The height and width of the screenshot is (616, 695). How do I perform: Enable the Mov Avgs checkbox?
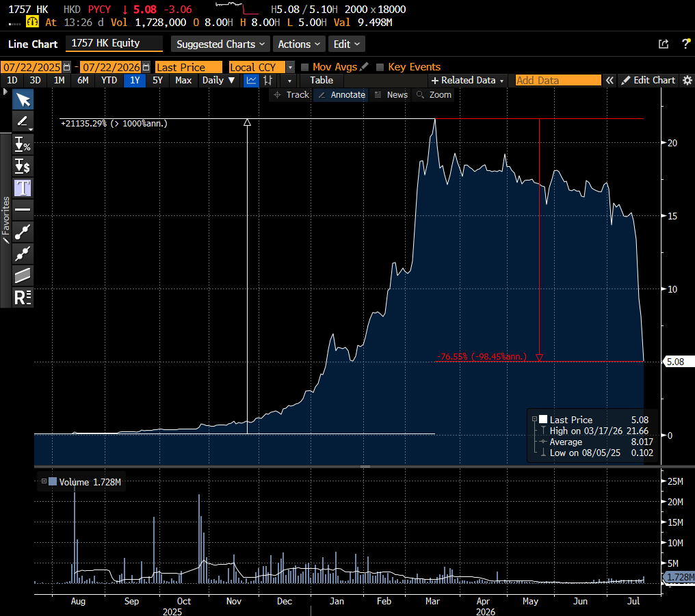(304, 67)
